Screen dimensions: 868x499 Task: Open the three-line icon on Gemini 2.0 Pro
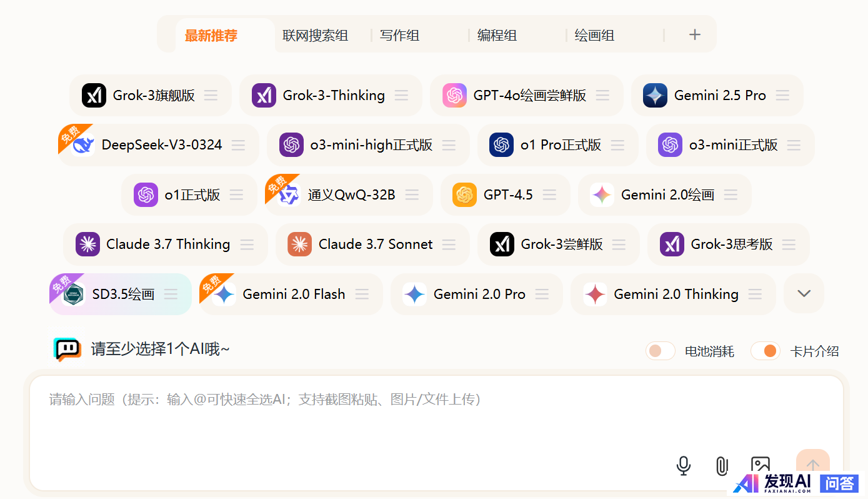pos(542,294)
